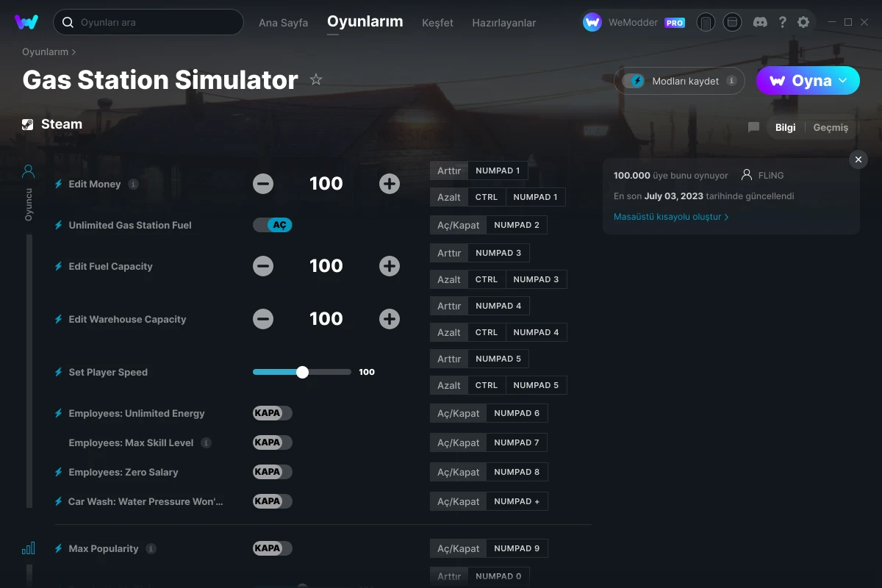Click the Oyunları ara search field

coord(148,22)
